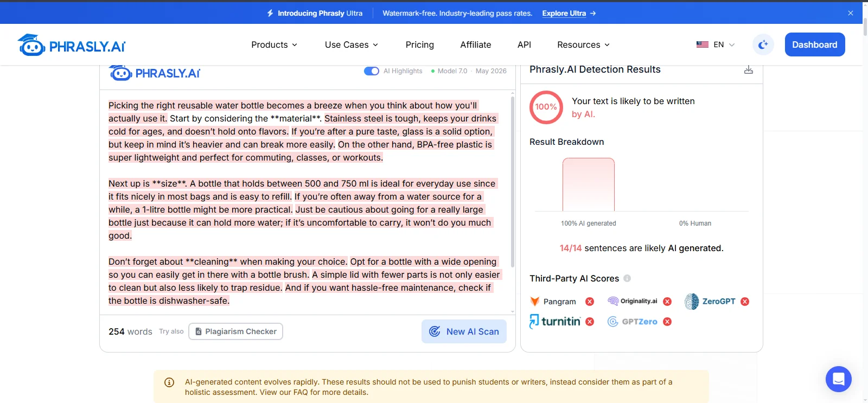Download the detection results report

749,69
